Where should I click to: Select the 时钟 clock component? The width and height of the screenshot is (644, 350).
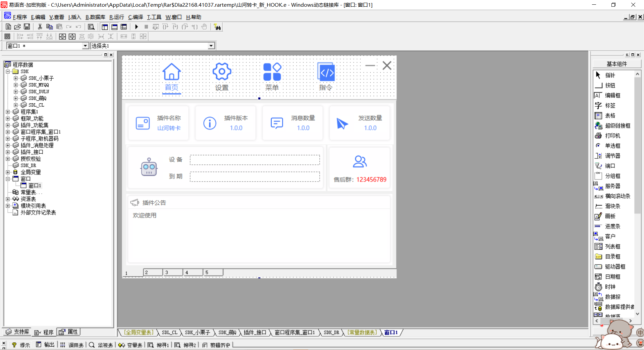tap(609, 287)
